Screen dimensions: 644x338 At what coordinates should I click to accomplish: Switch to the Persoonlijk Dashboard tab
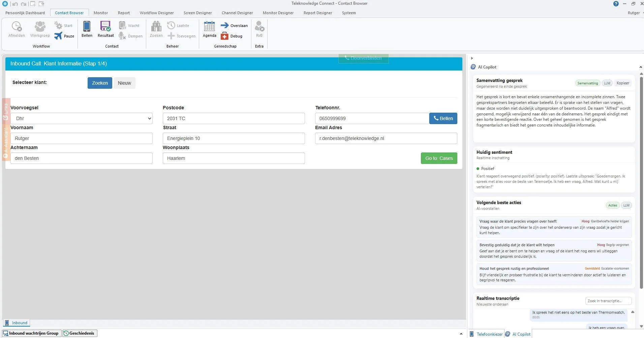pyautogui.click(x=25, y=13)
